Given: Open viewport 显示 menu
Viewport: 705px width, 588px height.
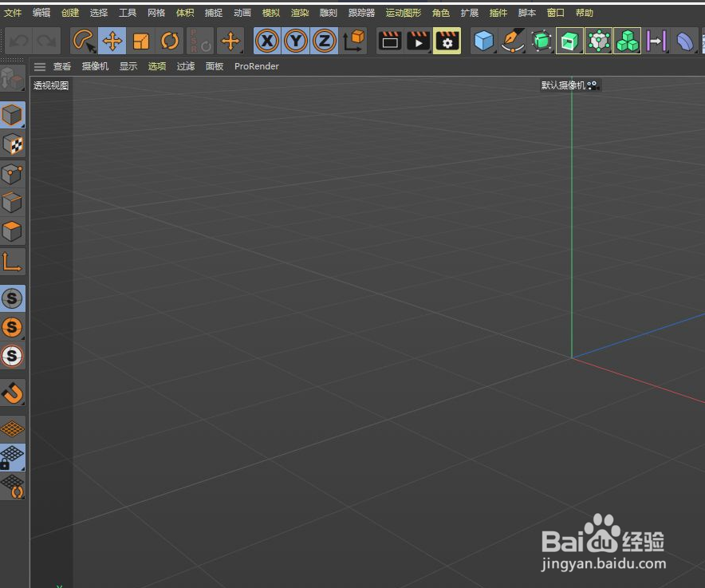Looking at the screenshot, I should [x=128, y=66].
